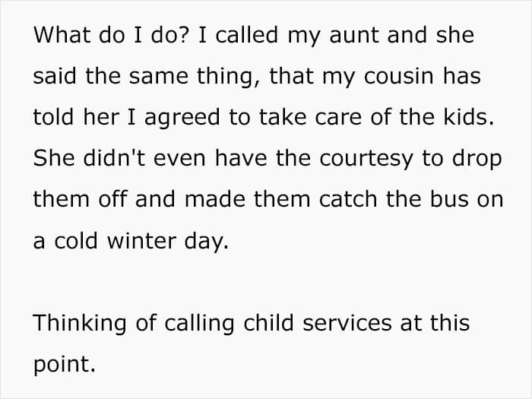Click the word "didn't" in fourth line

click(114, 158)
